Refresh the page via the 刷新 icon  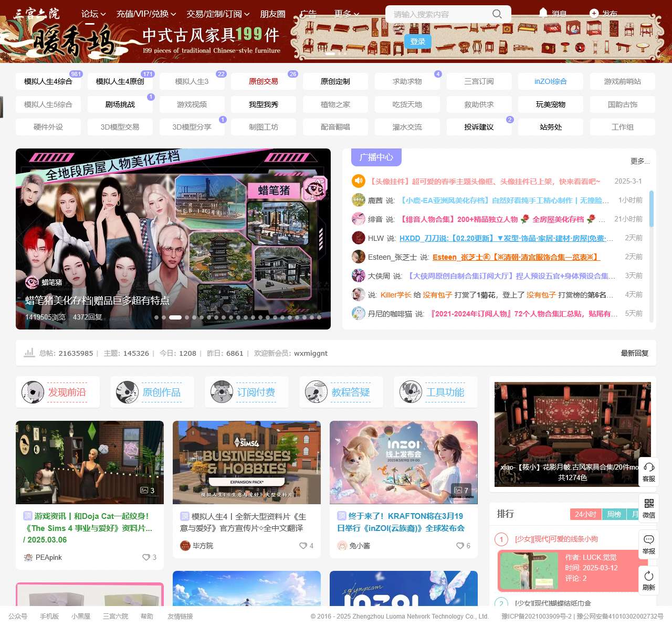click(x=649, y=575)
